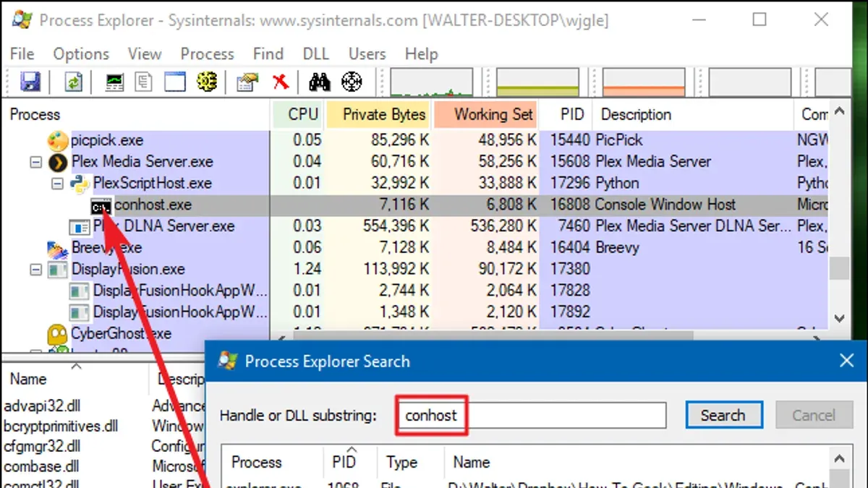This screenshot has width=868, height=488.
Task: Sort search results by Process column
Action: [273, 462]
